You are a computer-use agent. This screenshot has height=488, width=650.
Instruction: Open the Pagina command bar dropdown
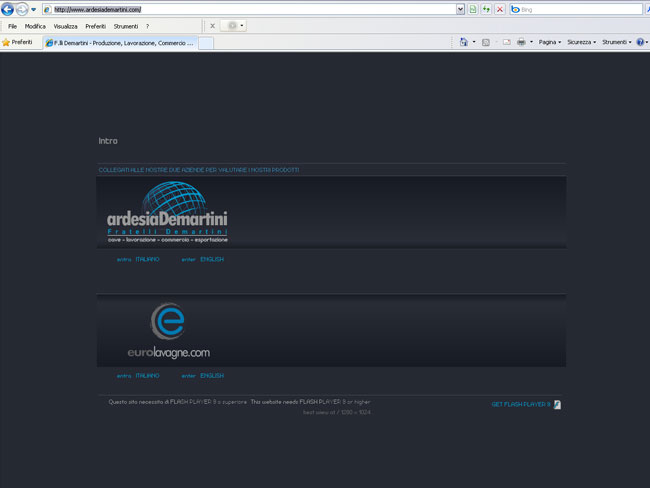click(x=550, y=42)
